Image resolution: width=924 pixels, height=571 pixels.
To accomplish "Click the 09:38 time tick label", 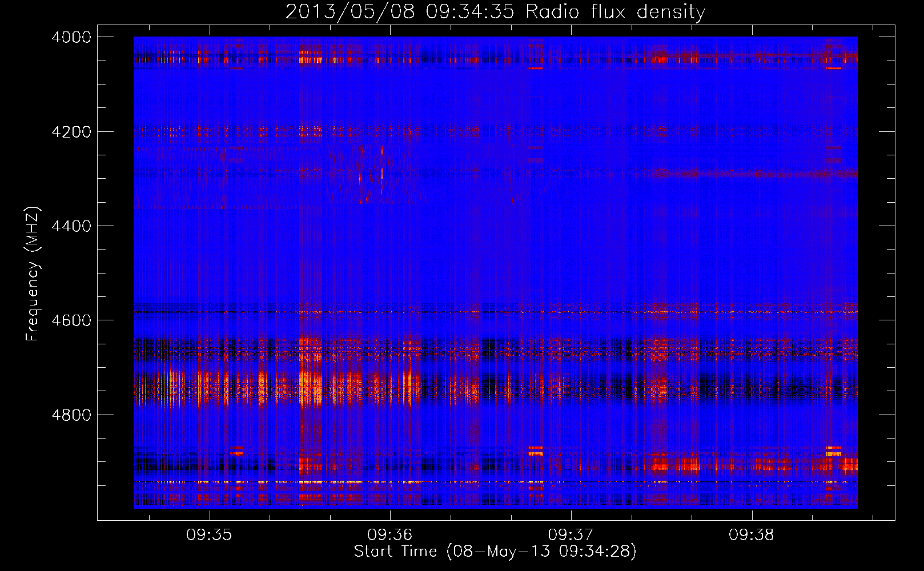I will [x=752, y=535].
